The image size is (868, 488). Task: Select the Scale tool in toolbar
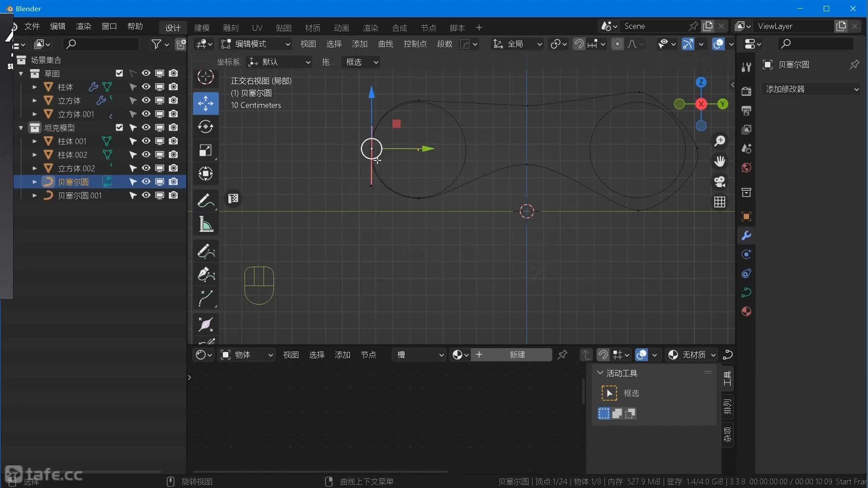coord(206,150)
